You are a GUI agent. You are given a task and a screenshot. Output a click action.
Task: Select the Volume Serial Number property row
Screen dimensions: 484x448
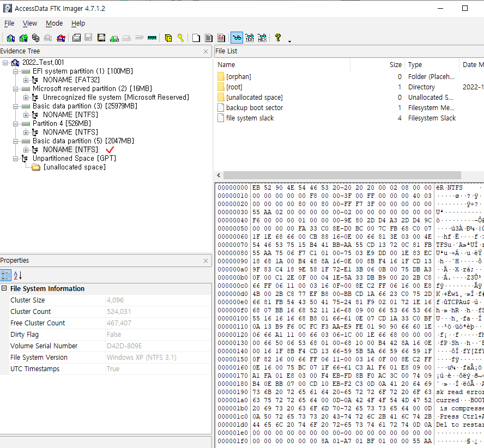pos(106,346)
